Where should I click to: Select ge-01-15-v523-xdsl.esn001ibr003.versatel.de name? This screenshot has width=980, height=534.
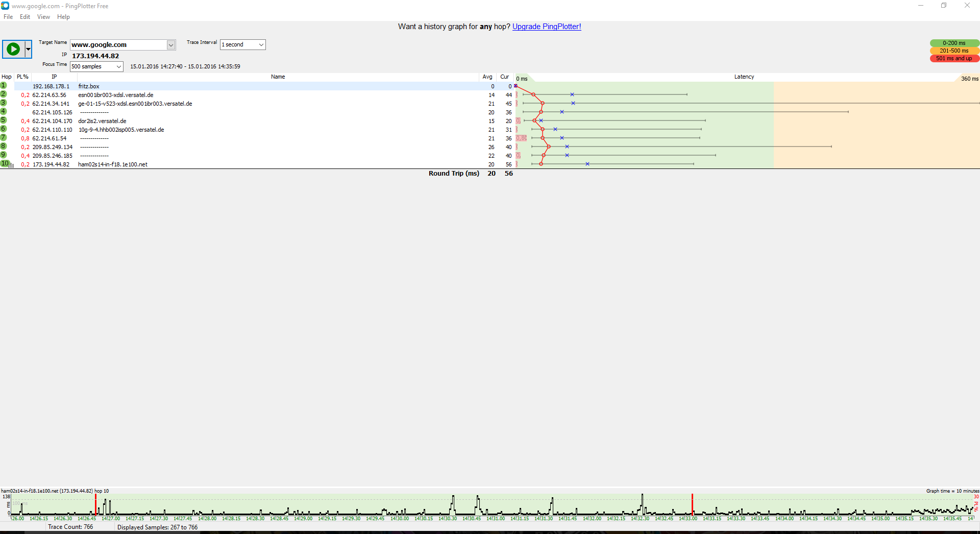click(135, 104)
